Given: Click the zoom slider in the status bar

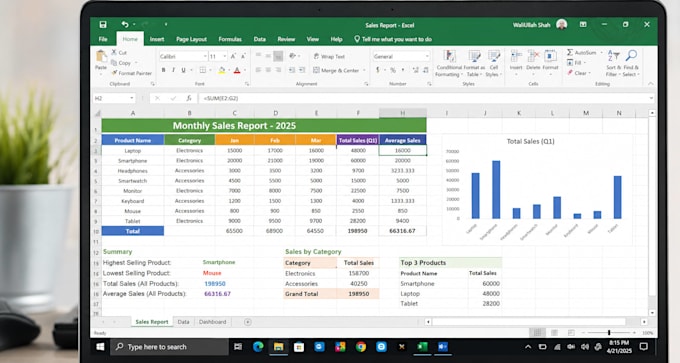Looking at the screenshot, I should click(x=609, y=333).
